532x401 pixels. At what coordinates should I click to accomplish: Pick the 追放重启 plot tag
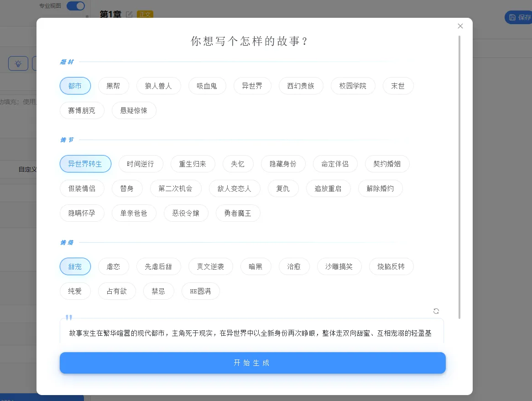328,188
